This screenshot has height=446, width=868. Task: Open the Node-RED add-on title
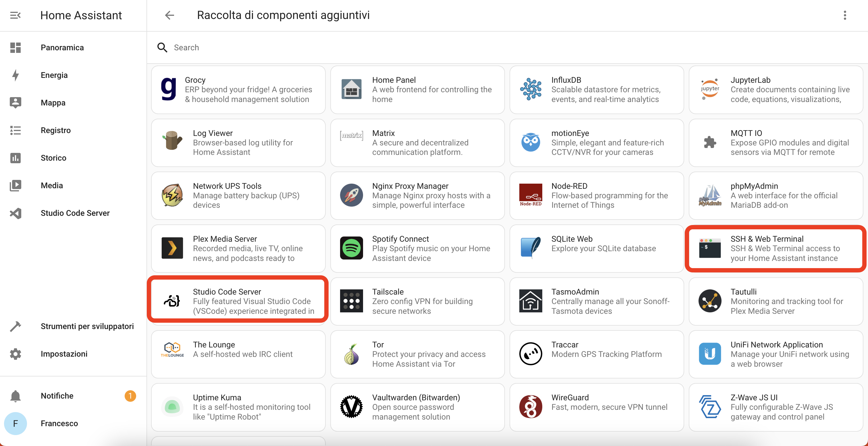[570, 186]
